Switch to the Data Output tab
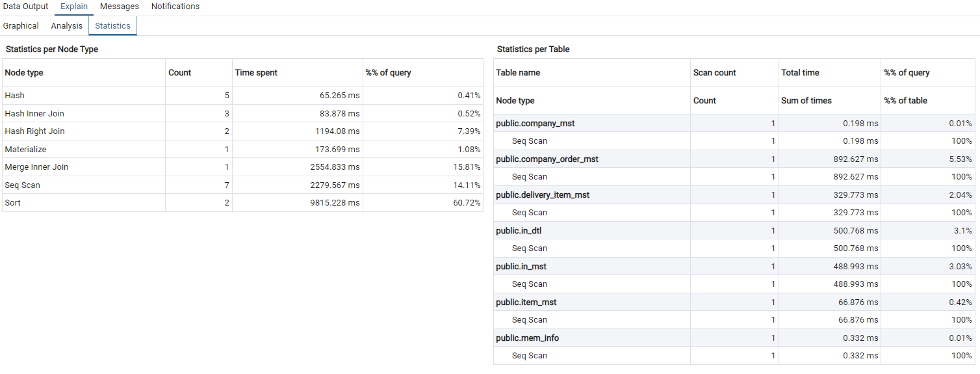 [x=25, y=7]
